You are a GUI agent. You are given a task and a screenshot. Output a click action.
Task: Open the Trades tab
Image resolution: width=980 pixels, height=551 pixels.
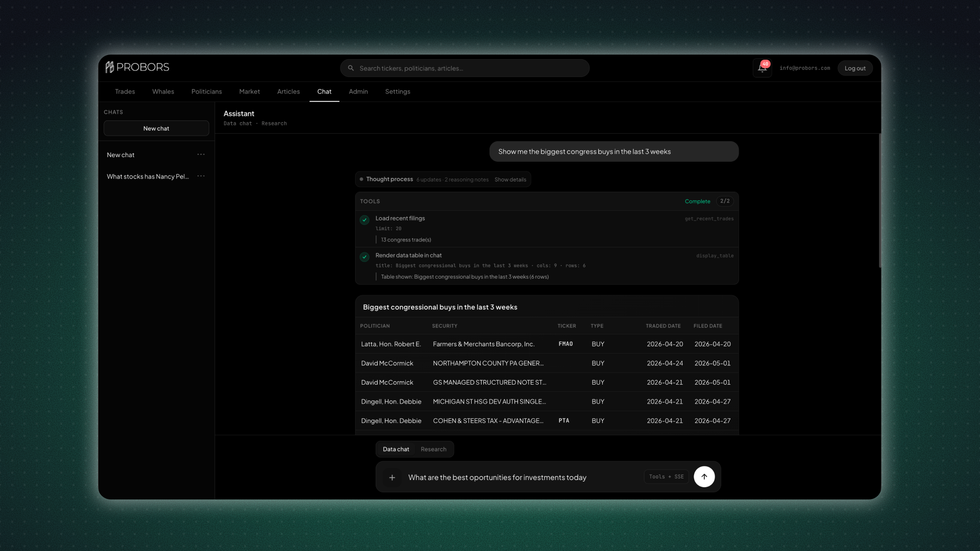point(125,92)
